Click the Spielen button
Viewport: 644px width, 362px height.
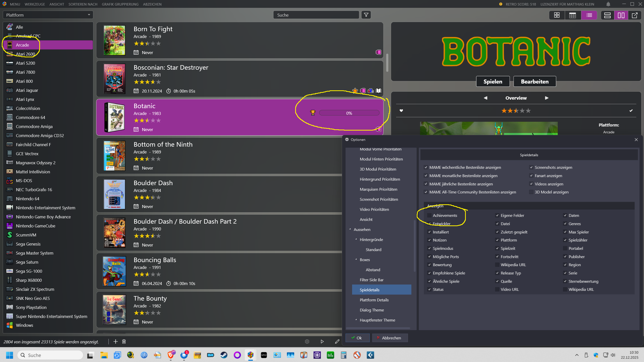[493, 82]
